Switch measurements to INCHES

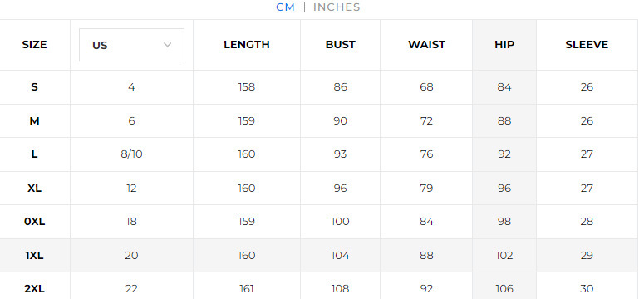pyautogui.click(x=337, y=7)
